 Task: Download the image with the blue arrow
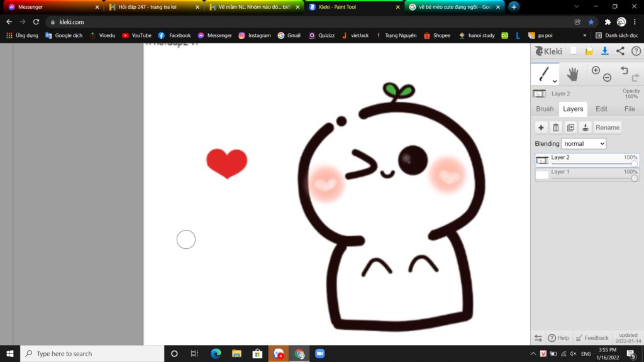604,51
